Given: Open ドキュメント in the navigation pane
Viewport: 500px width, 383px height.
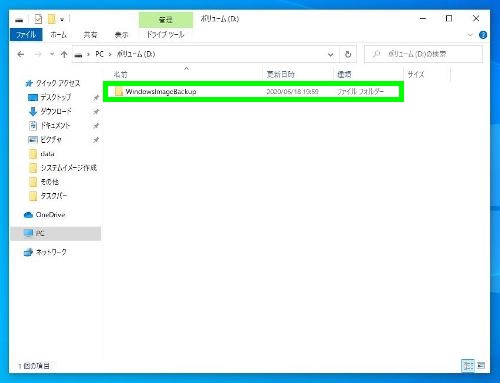Looking at the screenshot, I should coord(55,125).
